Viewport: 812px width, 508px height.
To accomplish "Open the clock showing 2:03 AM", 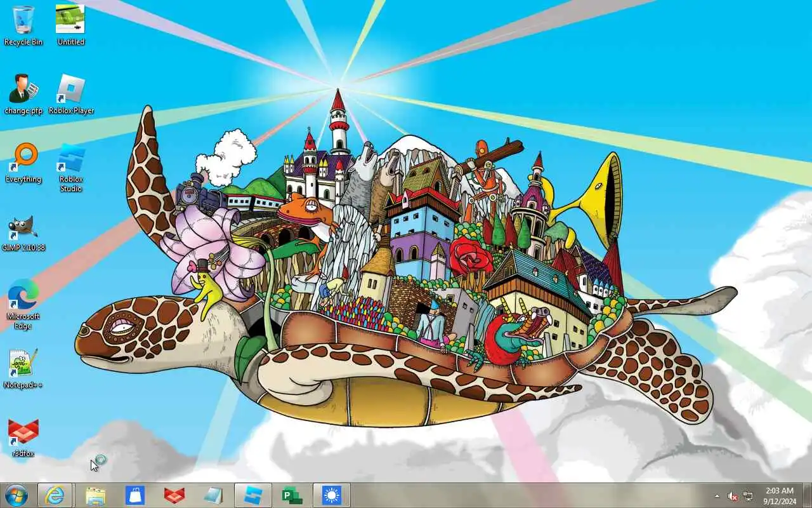I will coord(780,496).
